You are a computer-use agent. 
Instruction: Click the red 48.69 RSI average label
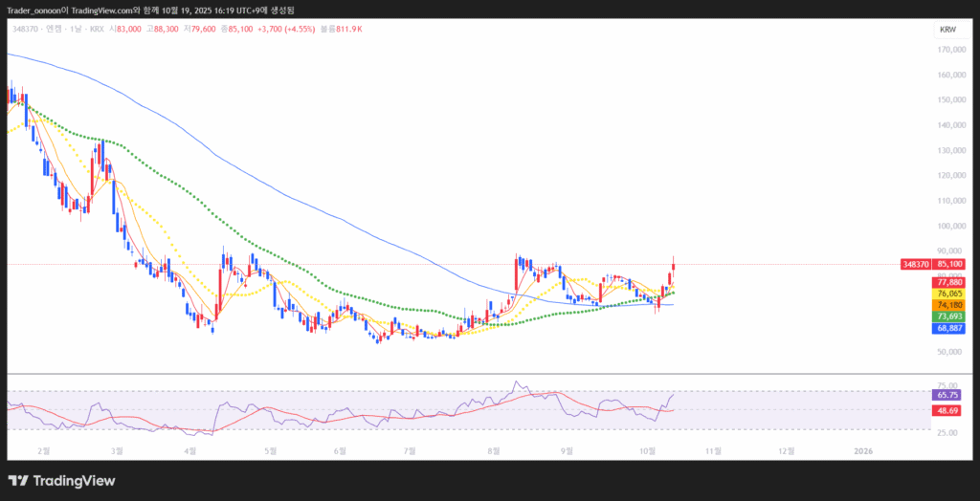(947, 410)
